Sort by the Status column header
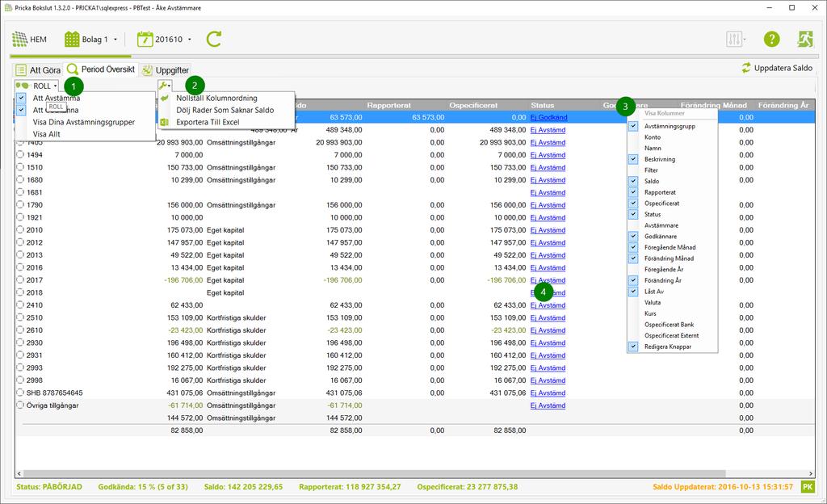This screenshot has height=504, width=827. pyautogui.click(x=542, y=106)
